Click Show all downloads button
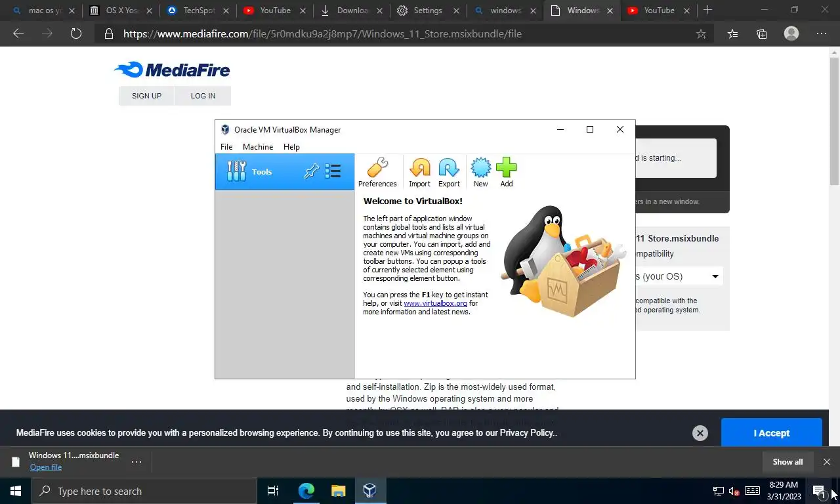 point(787,462)
